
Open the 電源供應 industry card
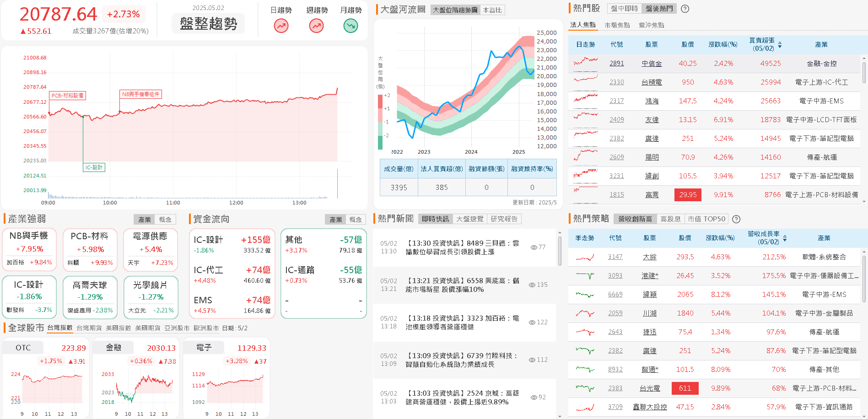(151, 250)
